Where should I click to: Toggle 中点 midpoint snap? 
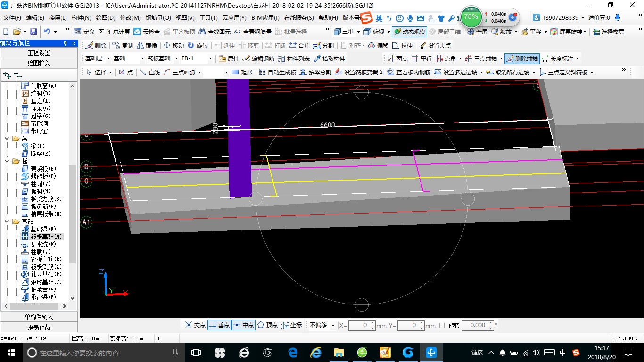click(243, 325)
